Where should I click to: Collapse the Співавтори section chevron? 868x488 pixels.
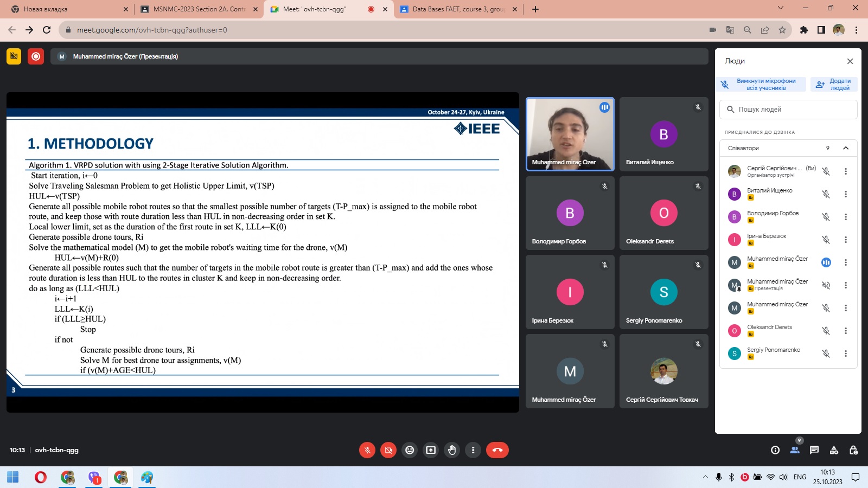pyautogui.click(x=846, y=148)
